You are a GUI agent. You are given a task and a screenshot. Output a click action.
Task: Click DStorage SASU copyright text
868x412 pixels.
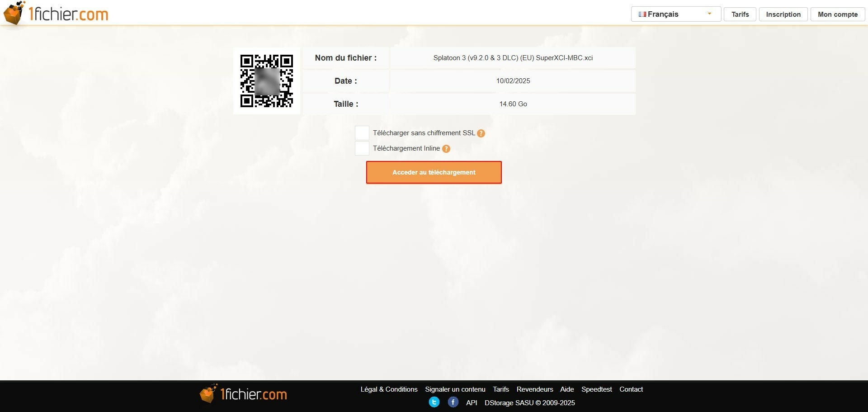(x=530, y=403)
